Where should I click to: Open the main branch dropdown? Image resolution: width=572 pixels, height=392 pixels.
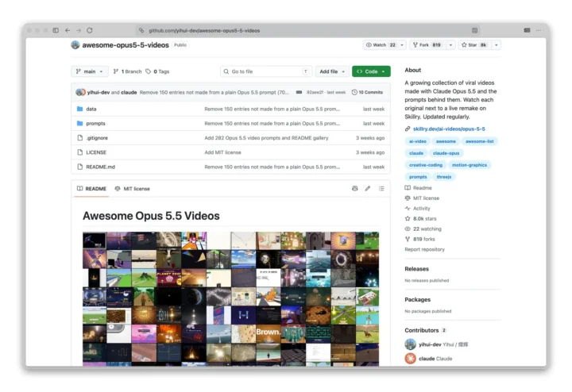point(89,71)
